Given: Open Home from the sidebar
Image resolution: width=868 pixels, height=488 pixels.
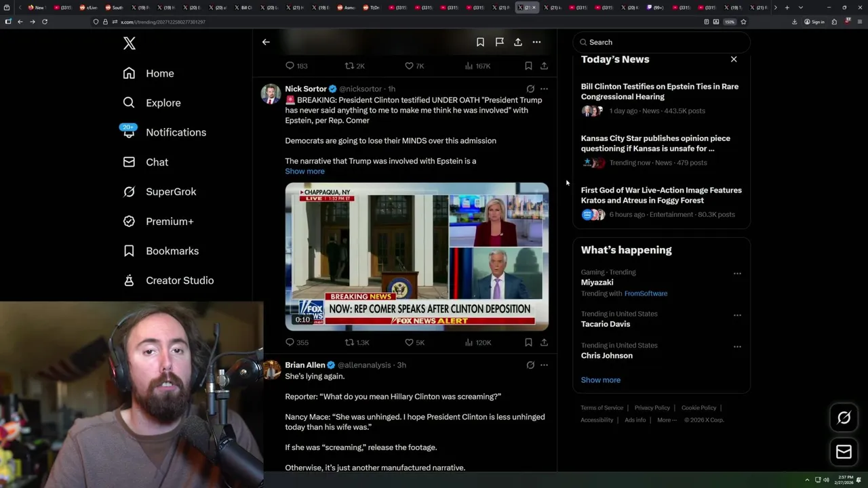Looking at the screenshot, I should click(x=149, y=73).
